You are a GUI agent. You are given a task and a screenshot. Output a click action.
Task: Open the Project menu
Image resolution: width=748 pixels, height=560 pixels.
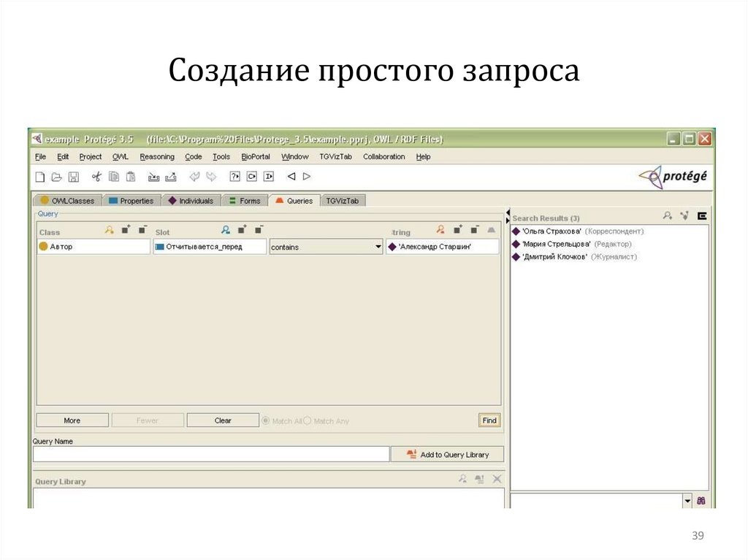click(x=90, y=156)
